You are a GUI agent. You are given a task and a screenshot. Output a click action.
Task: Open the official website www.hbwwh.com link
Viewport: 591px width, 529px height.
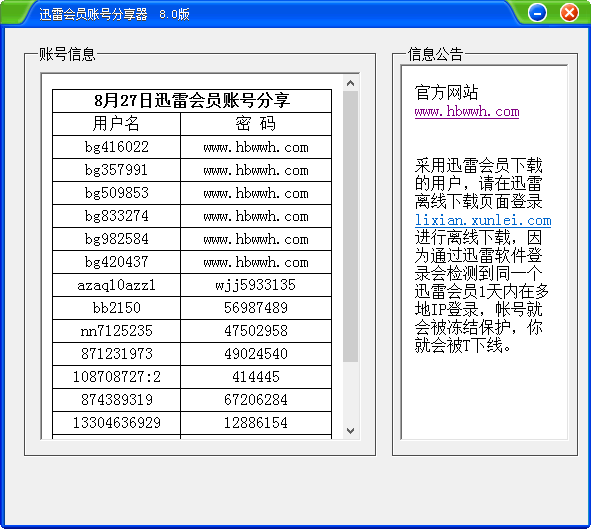point(467,112)
